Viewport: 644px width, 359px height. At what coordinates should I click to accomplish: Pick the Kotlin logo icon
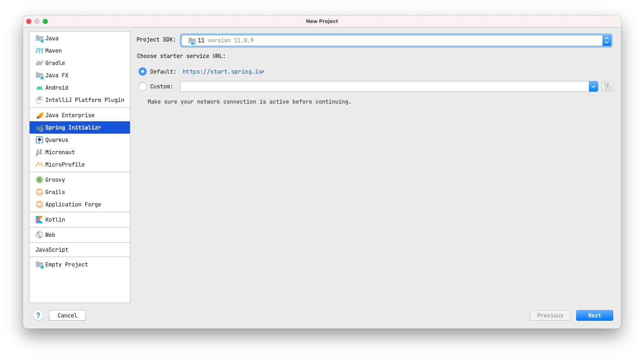pyautogui.click(x=39, y=220)
